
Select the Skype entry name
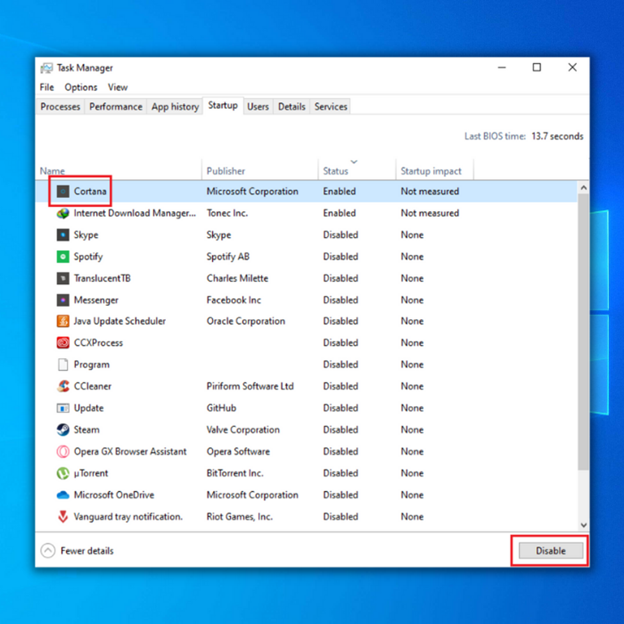tap(86, 235)
